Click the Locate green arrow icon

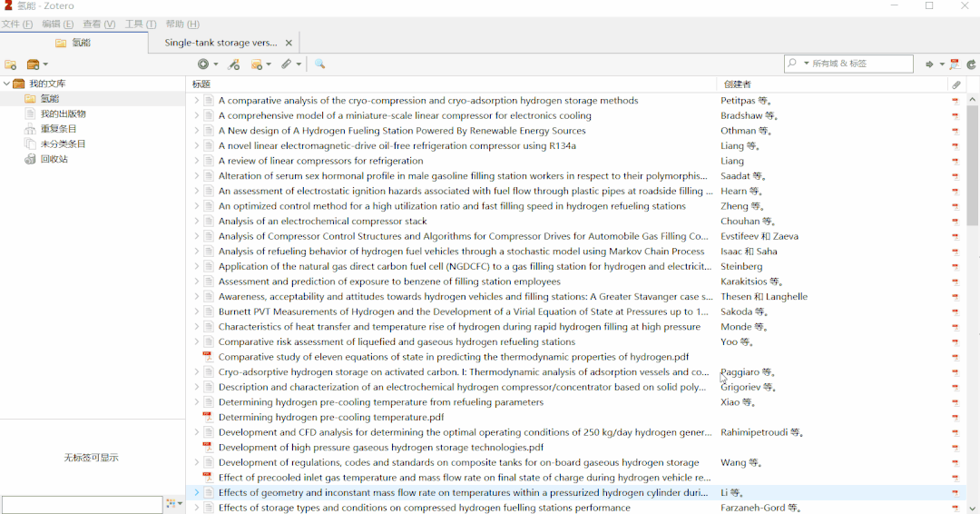[929, 64]
